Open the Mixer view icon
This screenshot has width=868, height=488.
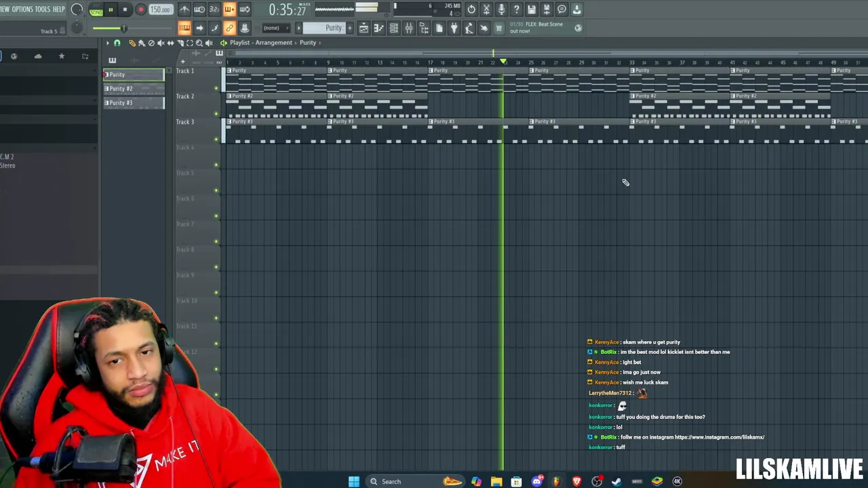click(408, 28)
